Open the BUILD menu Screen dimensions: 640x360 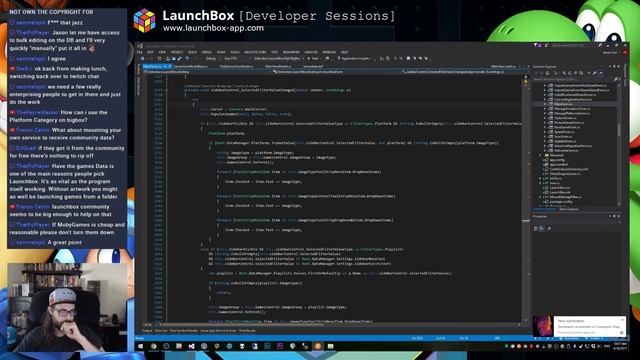(192, 52)
